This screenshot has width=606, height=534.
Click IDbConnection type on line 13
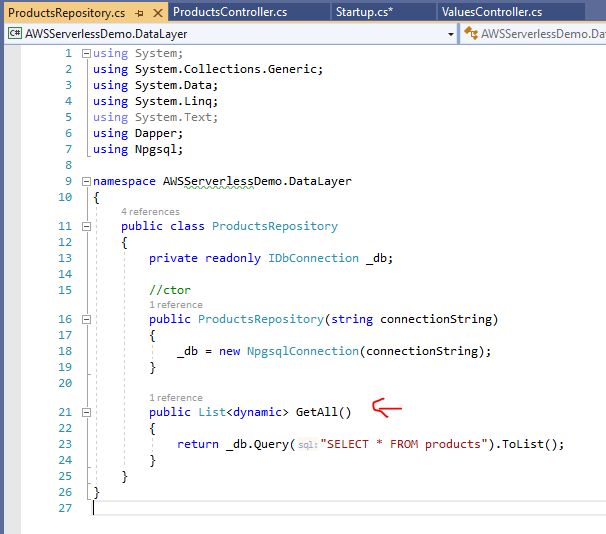(313, 258)
